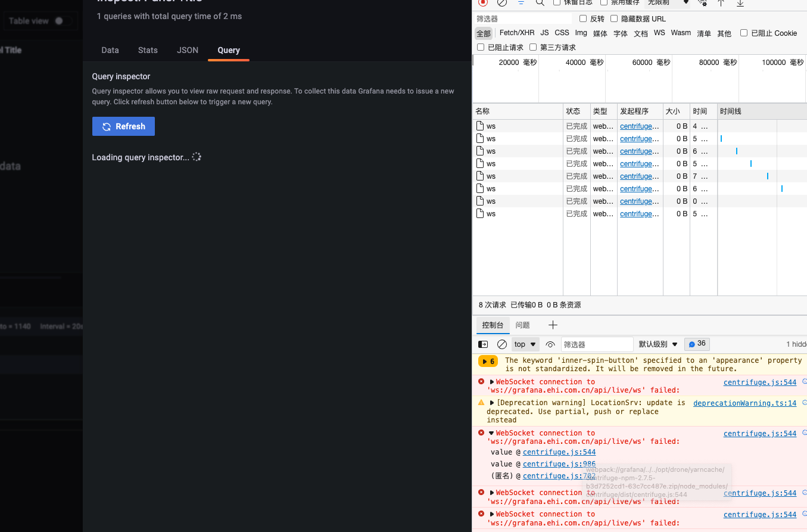The width and height of the screenshot is (807, 532).
Task: Click the Refresh button in query inspector
Action: pyautogui.click(x=123, y=126)
